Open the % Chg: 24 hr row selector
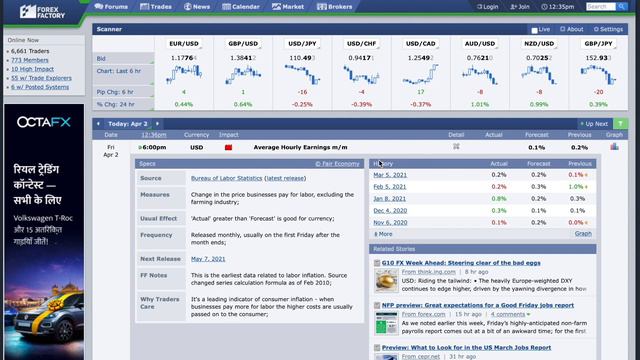This screenshot has height=360, width=640. click(124, 104)
